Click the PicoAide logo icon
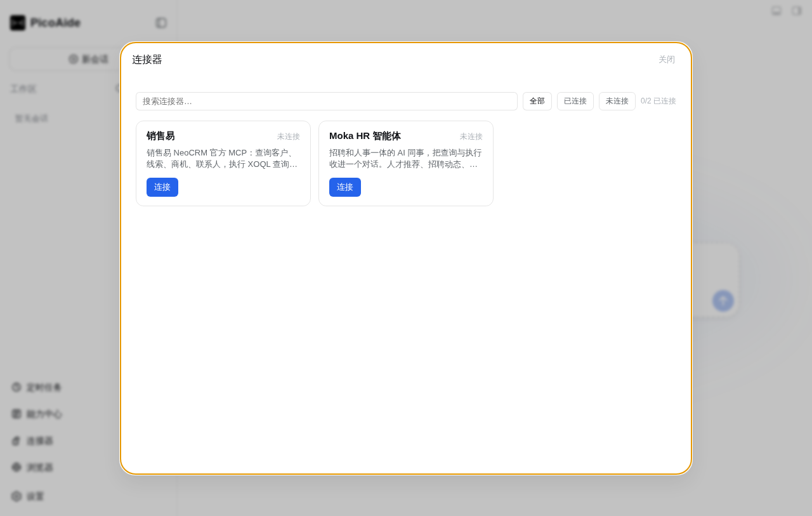 (18, 23)
